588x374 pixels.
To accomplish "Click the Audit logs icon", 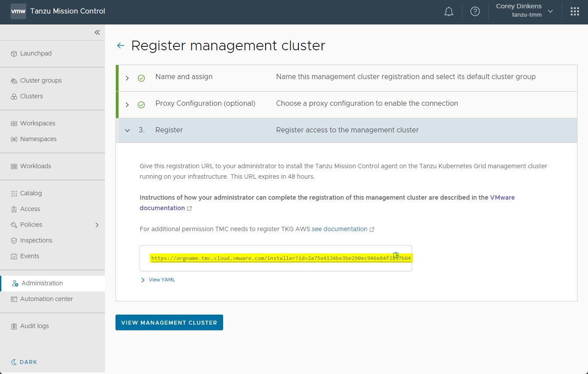I will (x=14, y=326).
